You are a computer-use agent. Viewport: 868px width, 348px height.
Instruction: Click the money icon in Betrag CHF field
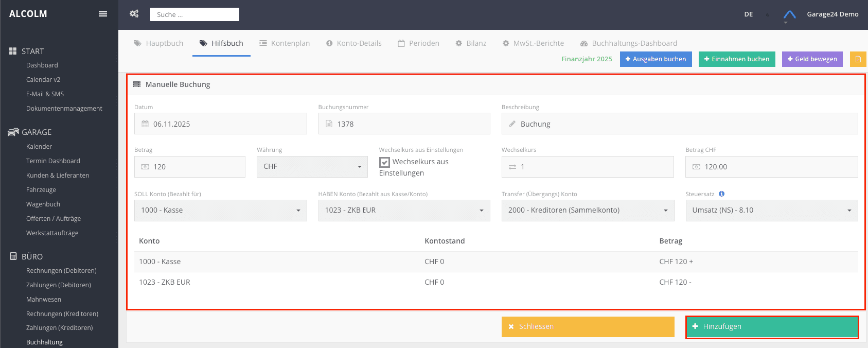697,167
